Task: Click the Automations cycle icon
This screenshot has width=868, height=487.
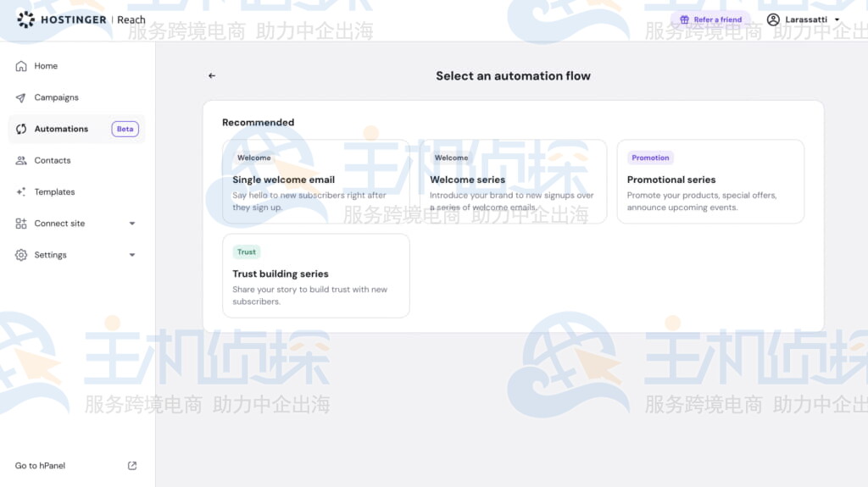Action: click(x=21, y=129)
